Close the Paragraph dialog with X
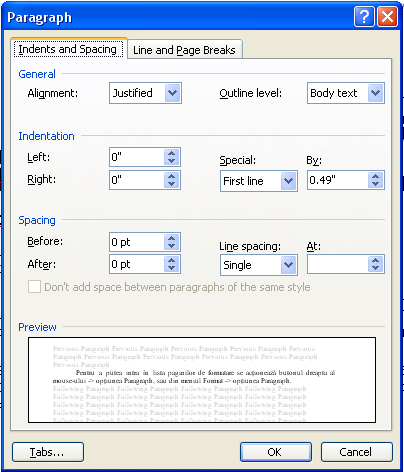 pyautogui.click(x=387, y=16)
